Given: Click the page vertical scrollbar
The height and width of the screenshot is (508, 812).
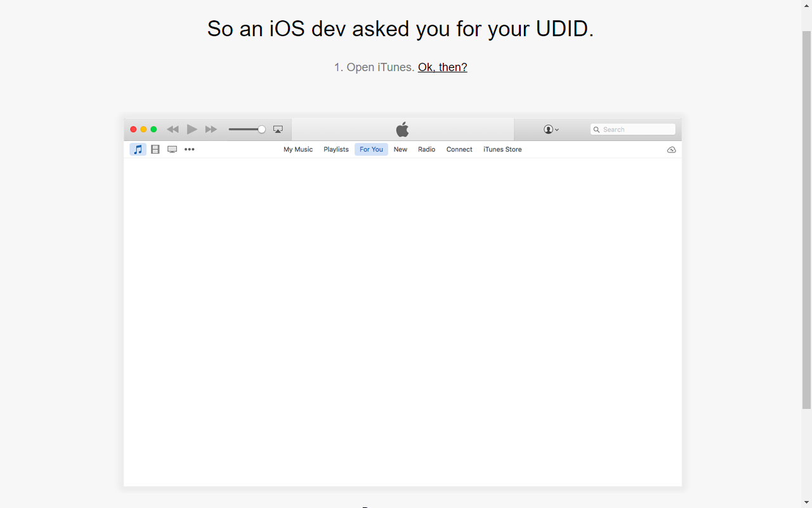Looking at the screenshot, I should (806, 219).
